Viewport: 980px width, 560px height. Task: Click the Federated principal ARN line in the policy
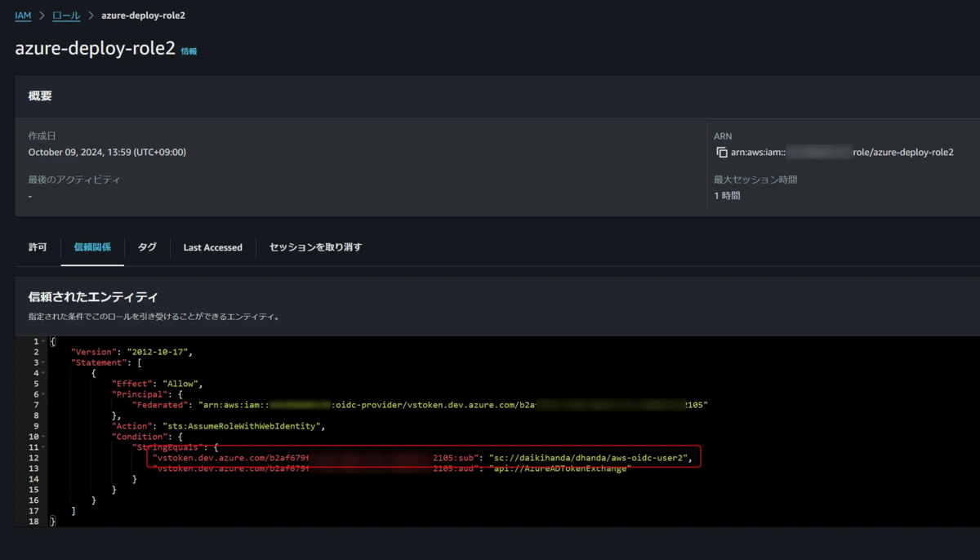[x=420, y=405]
